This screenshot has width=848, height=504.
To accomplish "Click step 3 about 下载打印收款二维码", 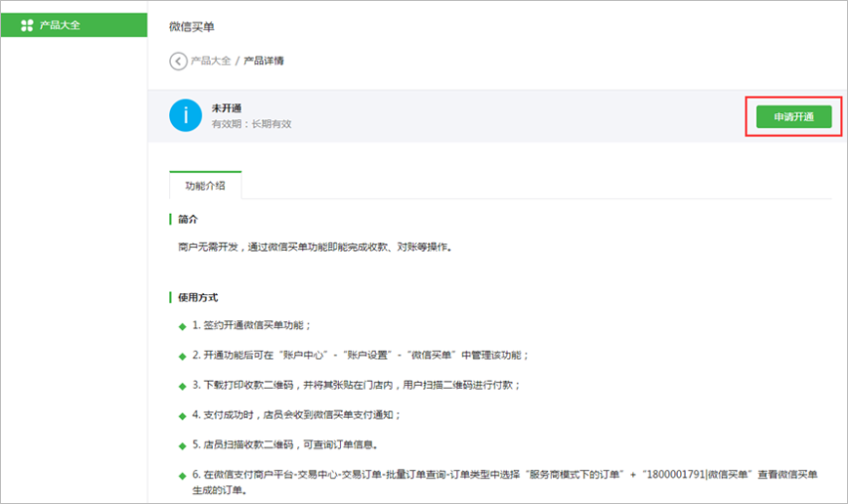I will (356, 385).
